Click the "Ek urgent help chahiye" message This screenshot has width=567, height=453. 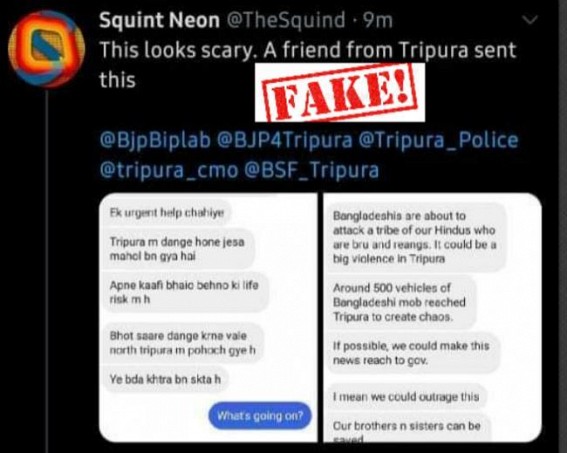click(167, 212)
